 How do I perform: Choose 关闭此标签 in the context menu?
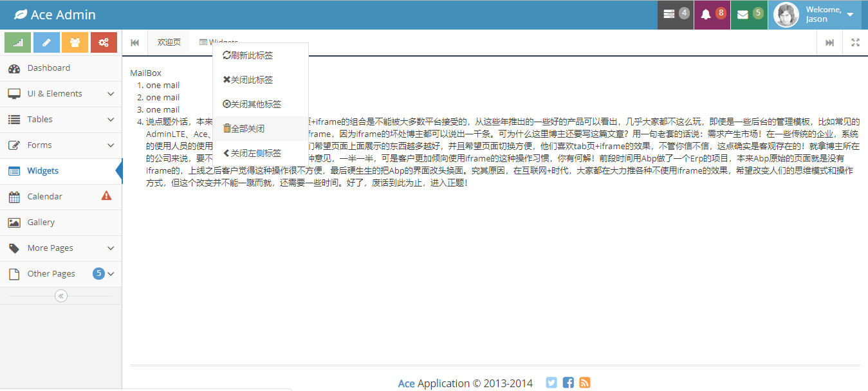[x=261, y=80]
